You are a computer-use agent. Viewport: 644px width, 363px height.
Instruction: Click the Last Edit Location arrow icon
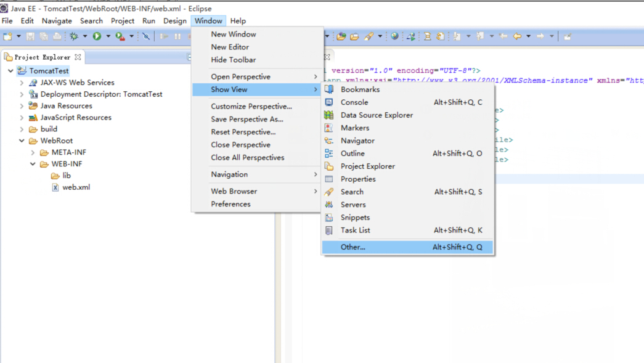(x=503, y=36)
